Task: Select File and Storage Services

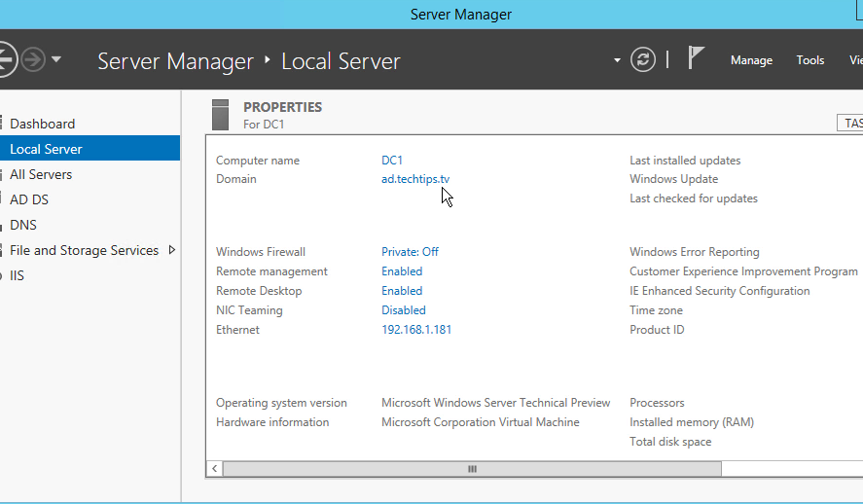Action: 84,250
